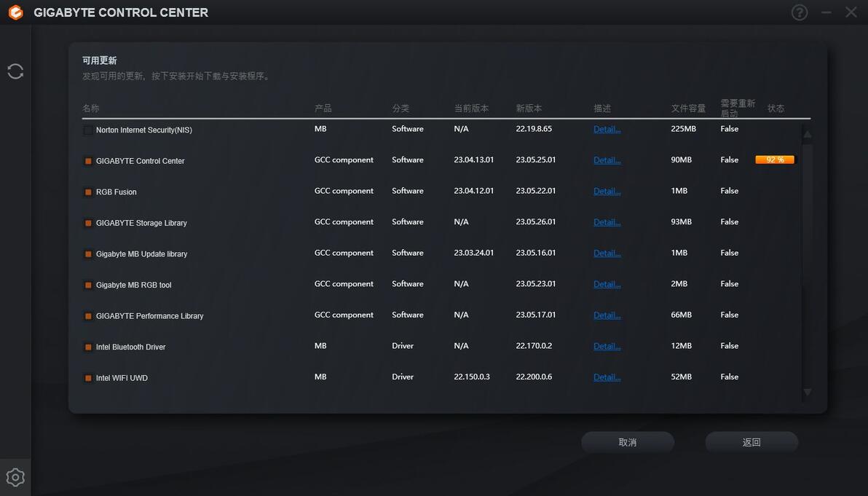Click the refresh updates icon in sidebar
Viewport: 868px width, 496px height.
[x=15, y=71]
